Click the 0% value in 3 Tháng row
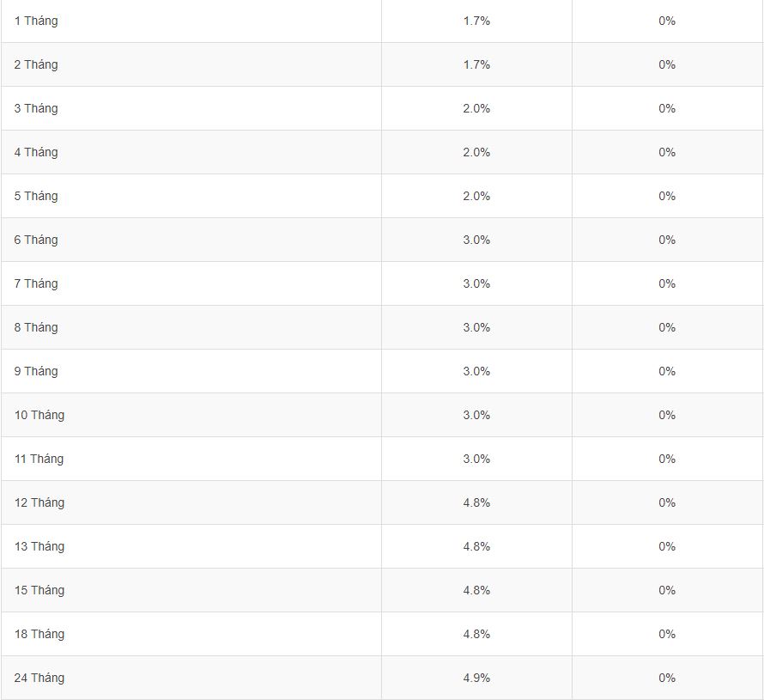This screenshot has height=700, width=764. coord(667,108)
